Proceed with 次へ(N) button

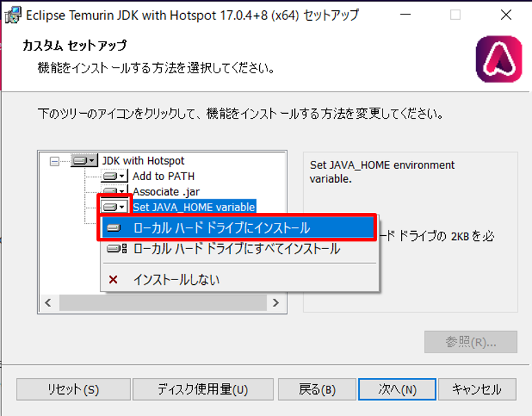[397, 389]
